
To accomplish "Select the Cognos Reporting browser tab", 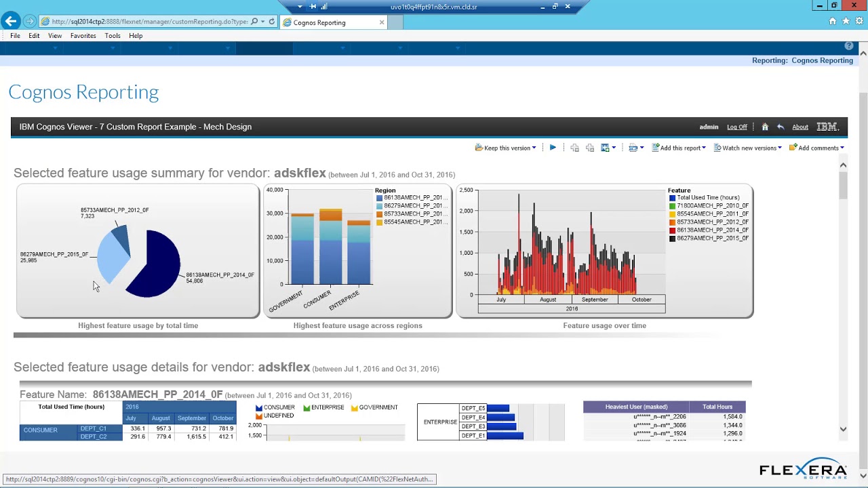I will point(333,22).
